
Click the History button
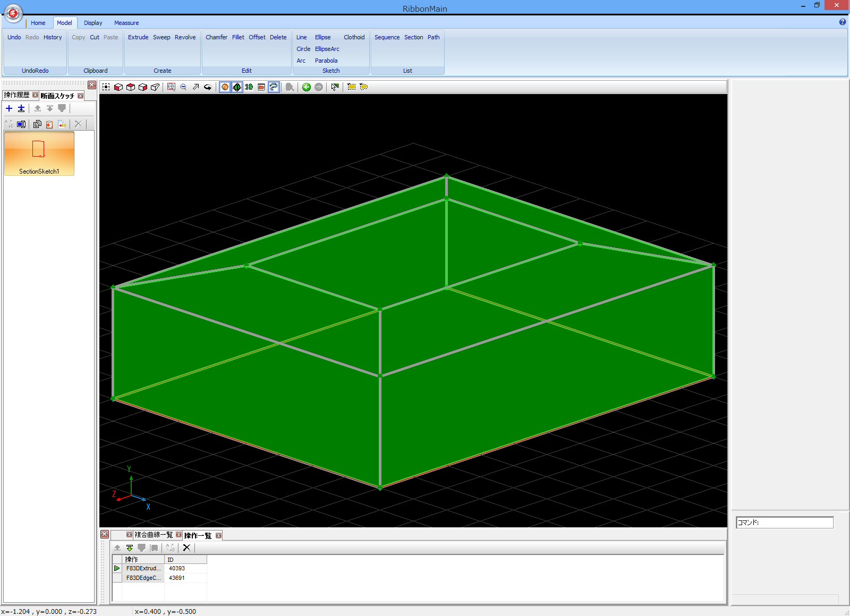53,37
